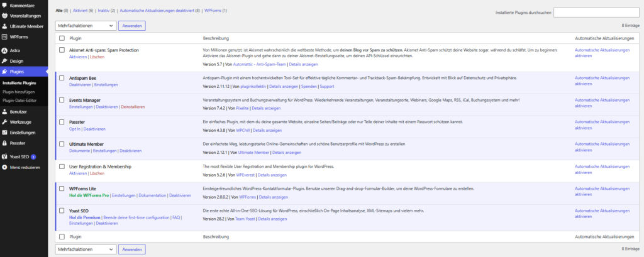The height and width of the screenshot is (257, 644).
Task: Click the Menü reduzieren collapse arrow icon
Action: tap(4, 168)
